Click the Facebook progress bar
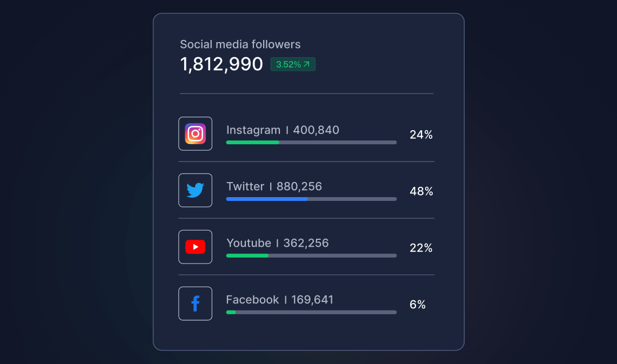 tap(311, 313)
